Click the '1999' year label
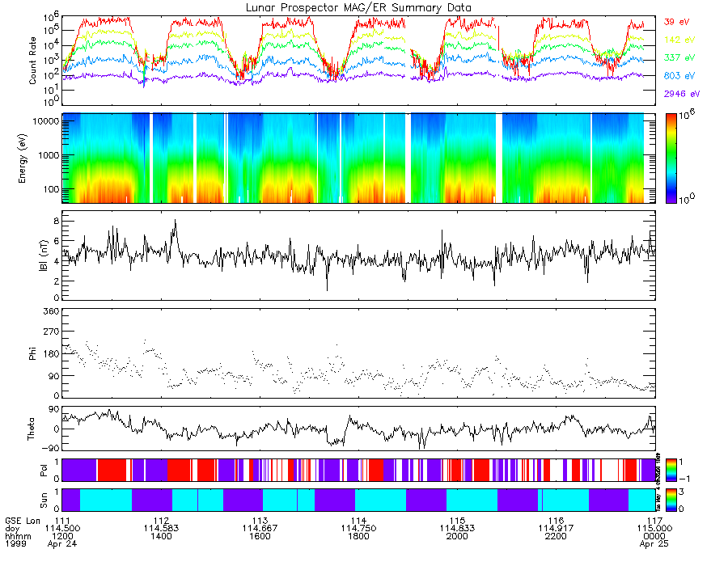This screenshot has width=728, height=566. (x=15, y=543)
